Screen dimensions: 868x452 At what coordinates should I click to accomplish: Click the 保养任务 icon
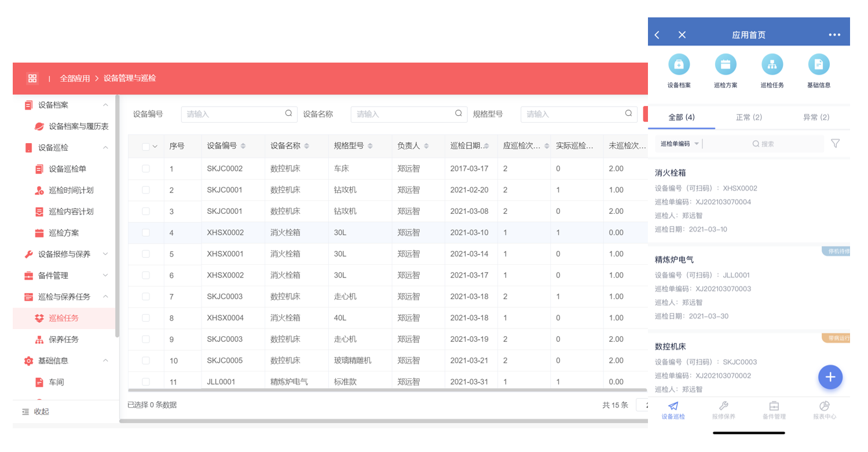39,340
